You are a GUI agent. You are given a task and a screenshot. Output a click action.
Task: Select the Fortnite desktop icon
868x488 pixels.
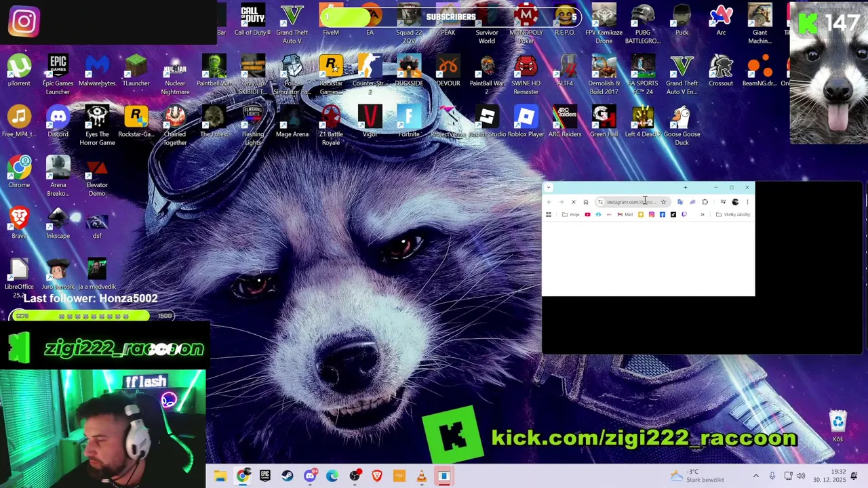(409, 122)
